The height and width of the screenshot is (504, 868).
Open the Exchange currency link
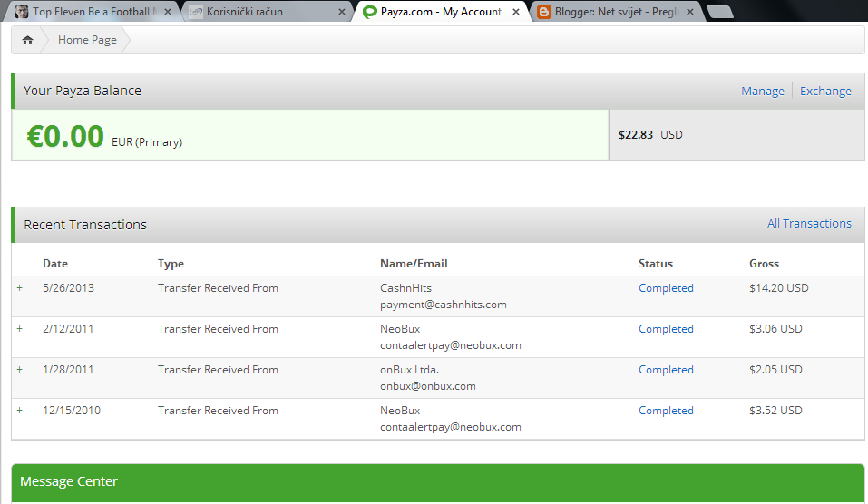[825, 91]
